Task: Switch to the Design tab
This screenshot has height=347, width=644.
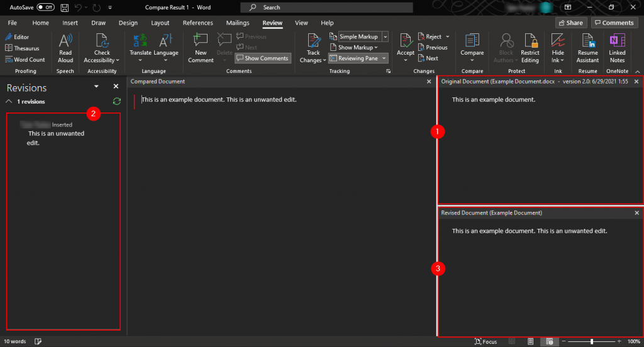Action: click(128, 23)
